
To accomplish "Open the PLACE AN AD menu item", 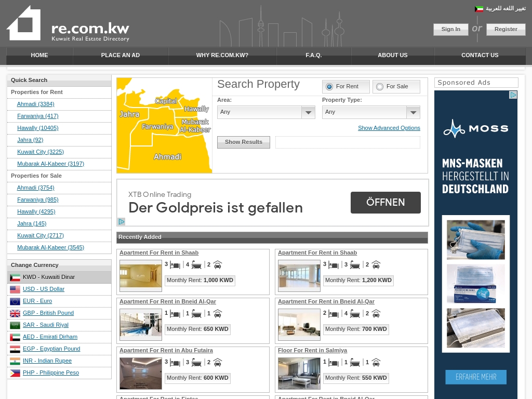I will 121,55.
